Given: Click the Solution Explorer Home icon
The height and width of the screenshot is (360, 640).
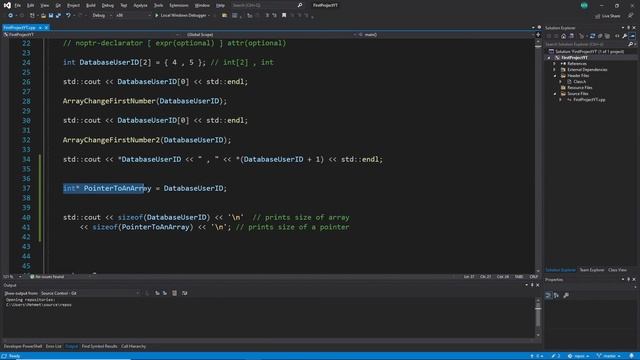Looking at the screenshot, I should coord(564,36).
